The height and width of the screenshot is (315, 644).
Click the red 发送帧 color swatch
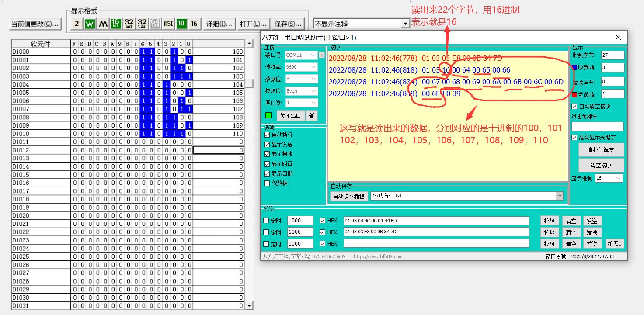[574, 94]
